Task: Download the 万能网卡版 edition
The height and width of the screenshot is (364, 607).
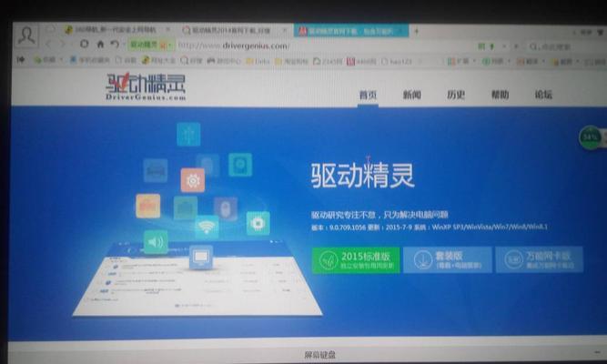Action: (x=540, y=259)
